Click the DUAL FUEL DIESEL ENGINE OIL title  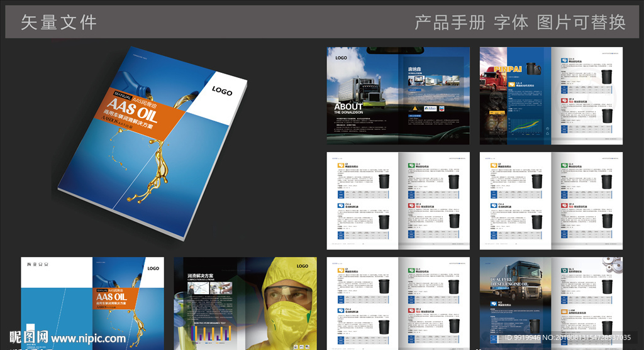(509, 282)
